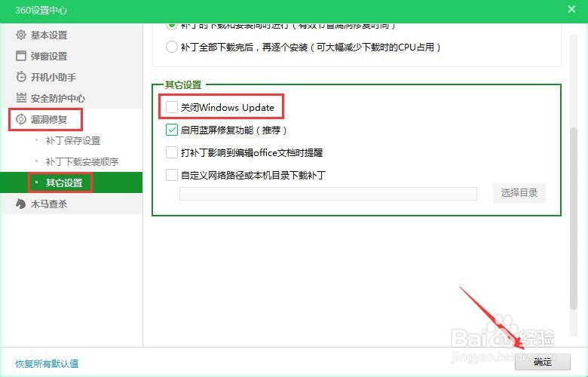Uncheck 启用蓝屏修复功能 checkbox
This screenshot has height=377, width=588.
tap(171, 130)
